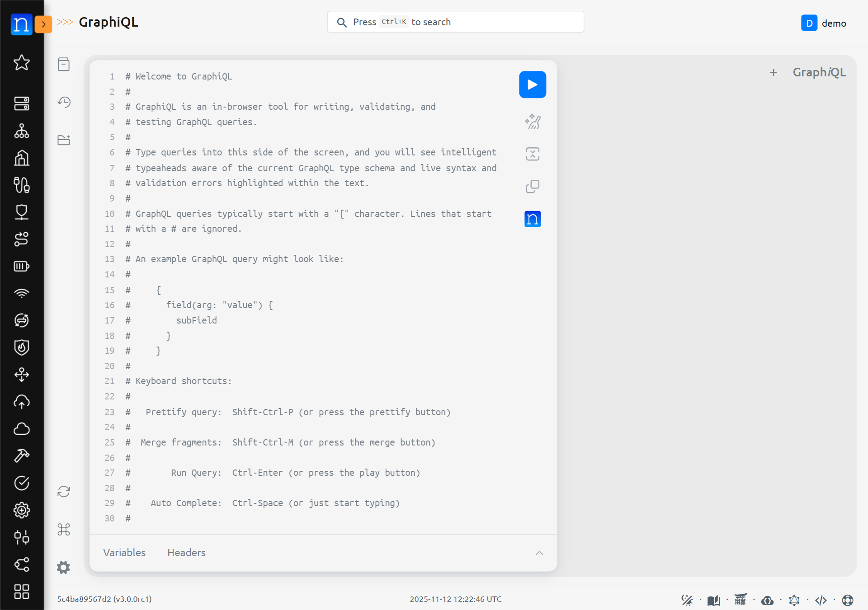The image size is (868, 610).
Task: Expand the variables editor chevron
Action: pyautogui.click(x=539, y=553)
